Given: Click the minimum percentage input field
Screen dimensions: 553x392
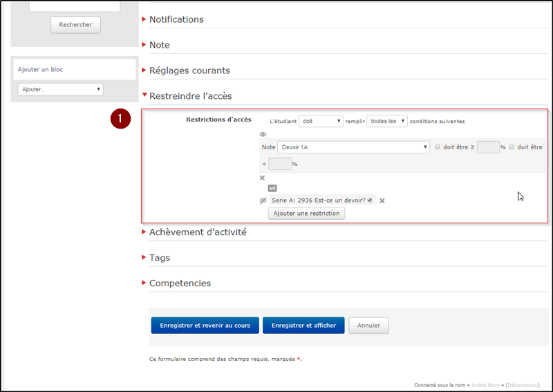Looking at the screenshot, I should [488, 147].
